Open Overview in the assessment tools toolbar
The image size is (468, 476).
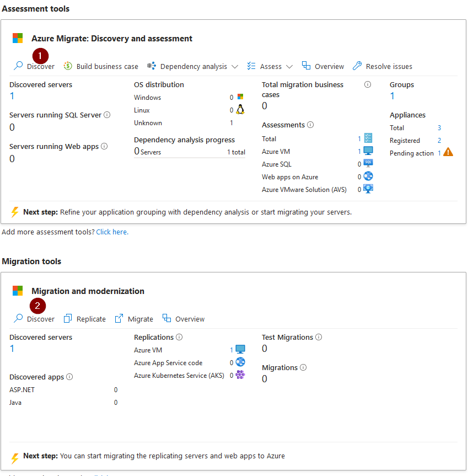(322, 66)
